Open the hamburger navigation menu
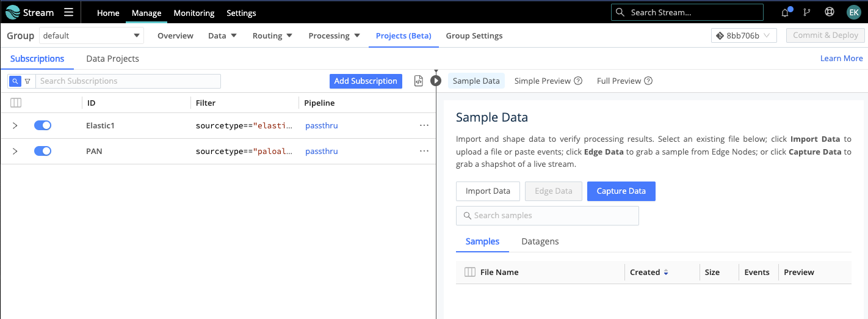 [x=68, y=12]
